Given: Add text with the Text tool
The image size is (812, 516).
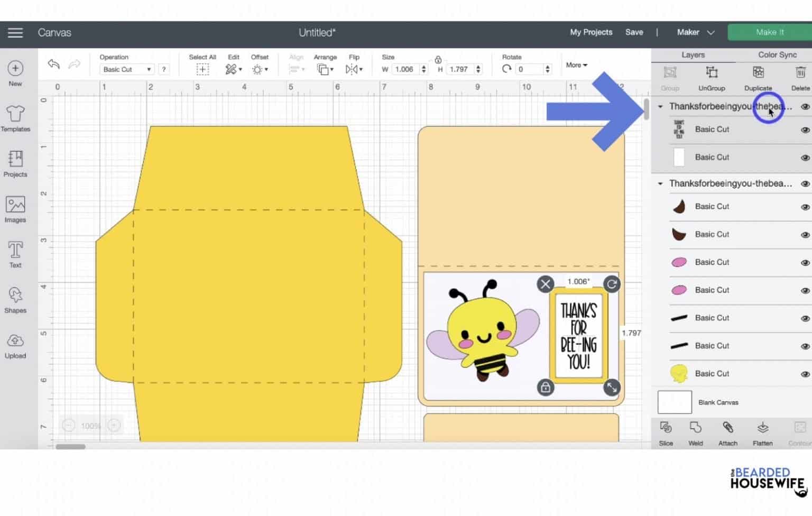Looking at the screenshot, I should tap(15, 254).
